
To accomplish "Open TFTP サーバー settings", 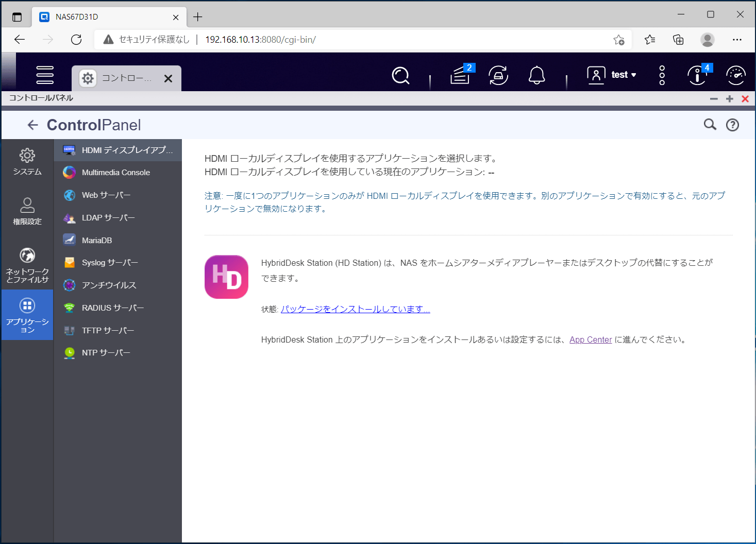I will [118, 330].
